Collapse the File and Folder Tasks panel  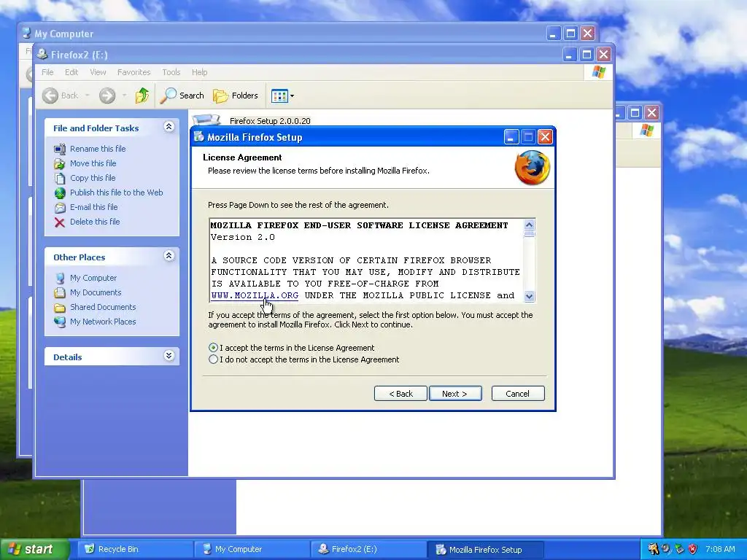169,127
